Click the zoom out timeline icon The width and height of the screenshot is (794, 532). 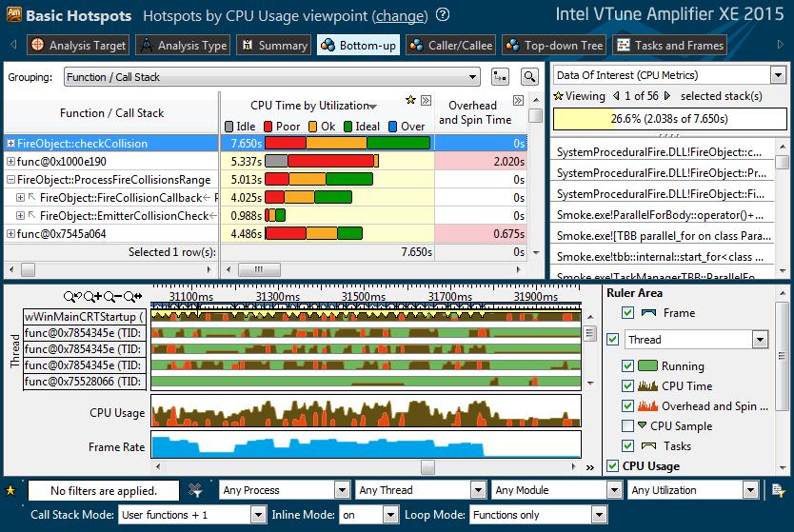click(x=113, y=297)
